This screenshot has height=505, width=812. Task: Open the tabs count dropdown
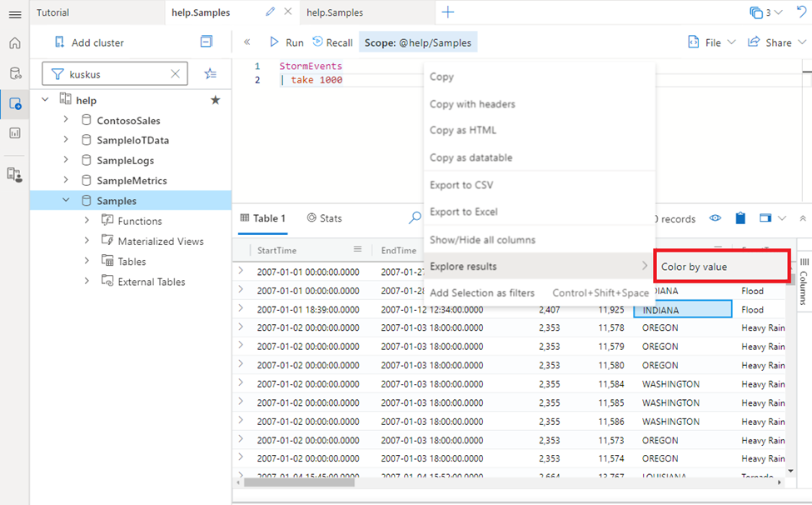(x=766, y=12)
